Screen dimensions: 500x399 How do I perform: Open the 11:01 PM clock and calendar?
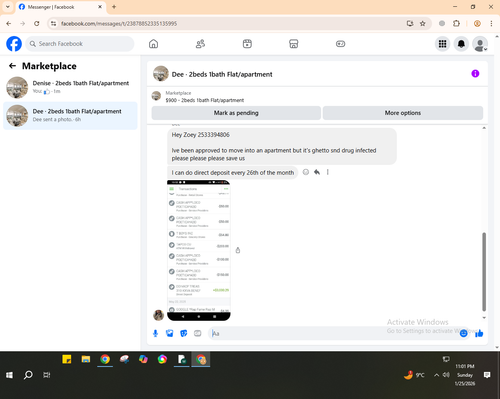[x=465, y=375]
